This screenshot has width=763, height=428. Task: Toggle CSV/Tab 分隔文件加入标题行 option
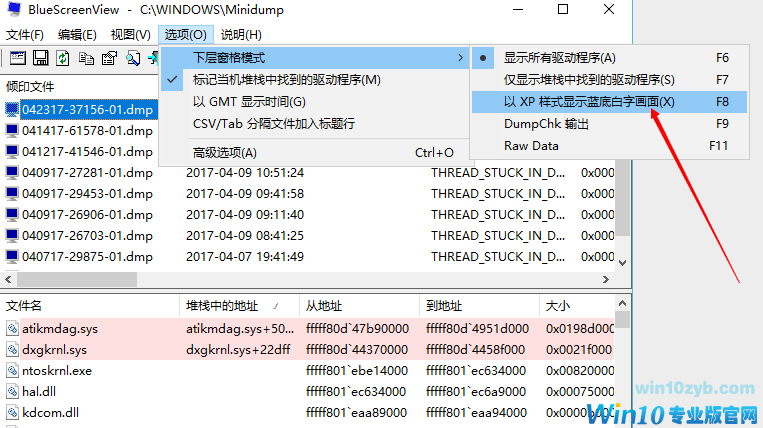314,124
